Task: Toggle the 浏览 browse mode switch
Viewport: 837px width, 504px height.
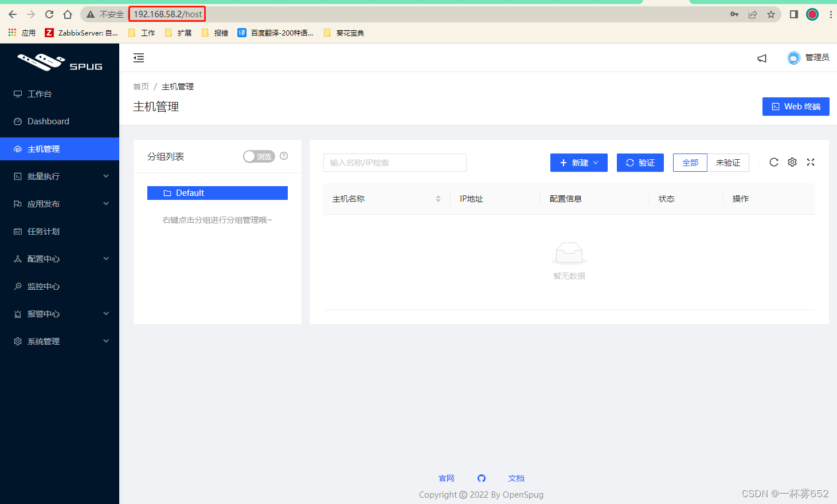Action: tap(259, 156)
